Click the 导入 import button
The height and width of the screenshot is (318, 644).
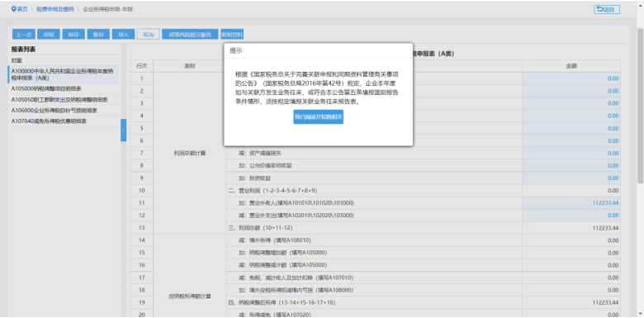point(123,35)
